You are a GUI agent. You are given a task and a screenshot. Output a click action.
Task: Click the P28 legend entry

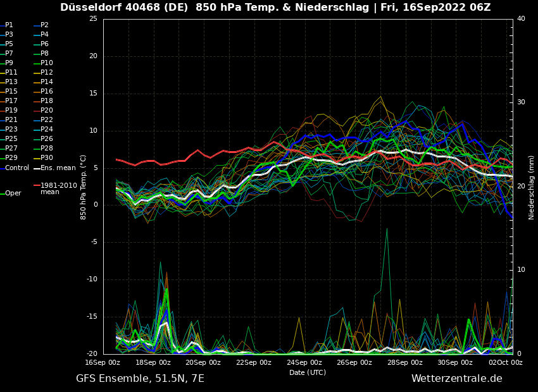pyautogui.click(x=47, y=149)
